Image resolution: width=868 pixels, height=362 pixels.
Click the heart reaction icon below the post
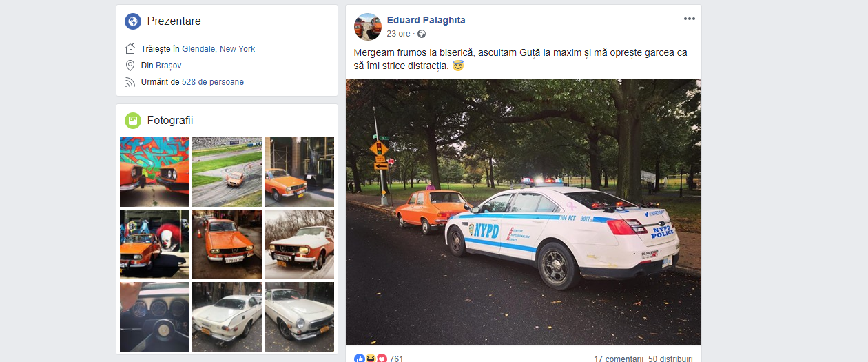tap(382, 359)
